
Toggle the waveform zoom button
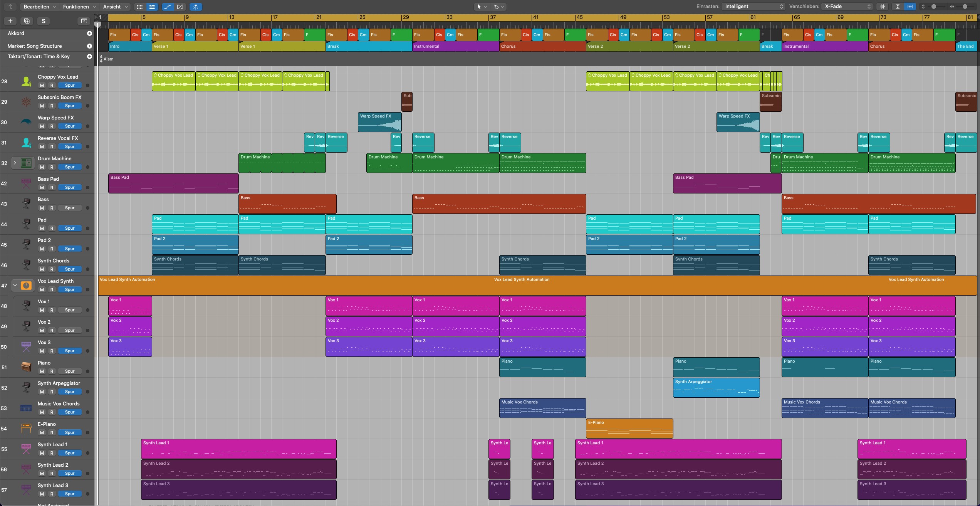(x=882, y=7)
